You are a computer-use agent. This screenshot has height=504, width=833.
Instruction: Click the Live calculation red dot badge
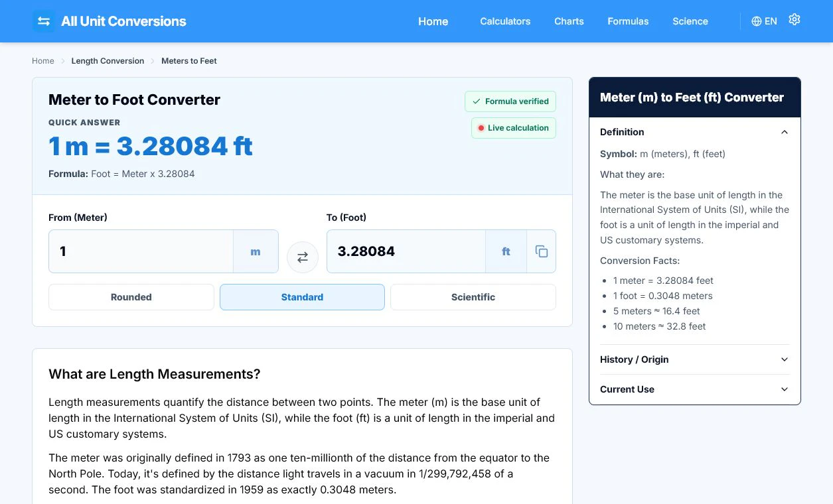click(x=514, y=128)
